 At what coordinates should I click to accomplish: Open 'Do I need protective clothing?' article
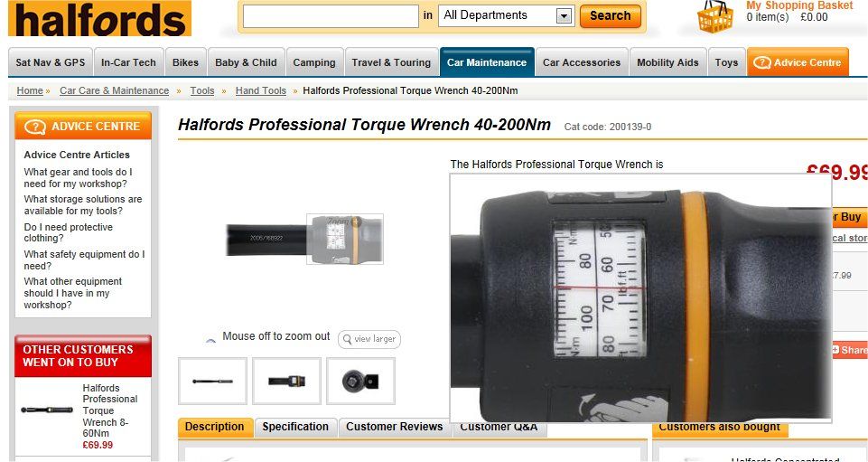(68, 232)
